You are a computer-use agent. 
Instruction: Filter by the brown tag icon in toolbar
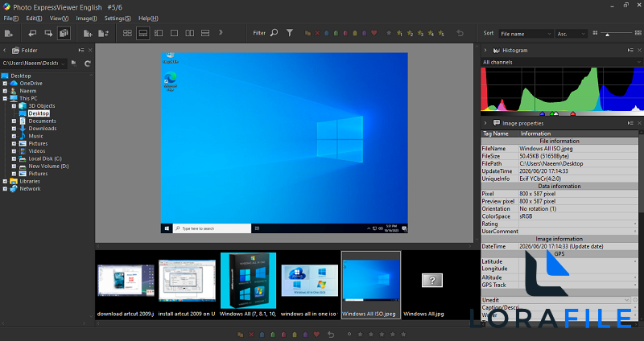click(308, 33)
